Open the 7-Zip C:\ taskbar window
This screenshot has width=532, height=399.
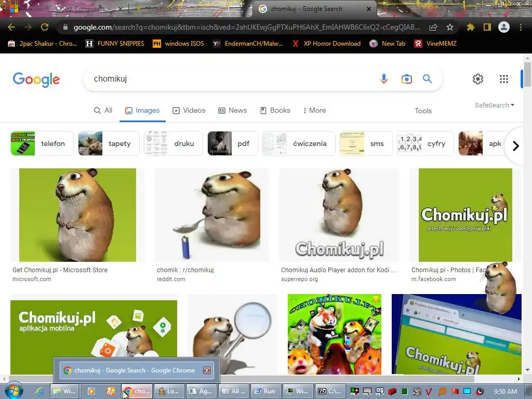click(330, 391)
